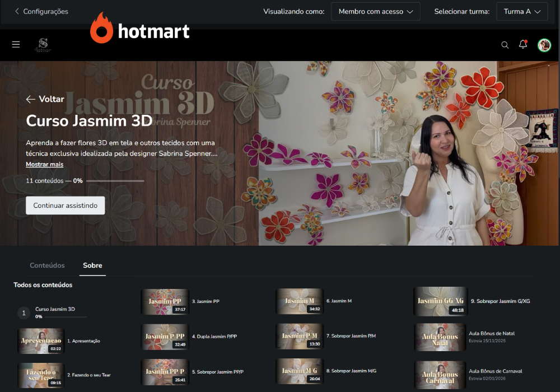This screenshot has width=560, height=392.
Task: Click the Voltar back arrow
Action: (31, 99)
